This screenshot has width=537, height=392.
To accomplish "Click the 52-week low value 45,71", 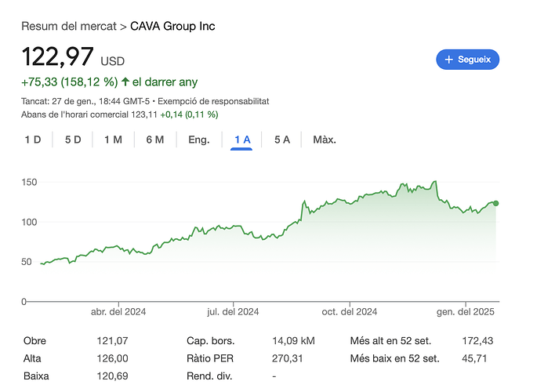I will click(x=474, y=358).
